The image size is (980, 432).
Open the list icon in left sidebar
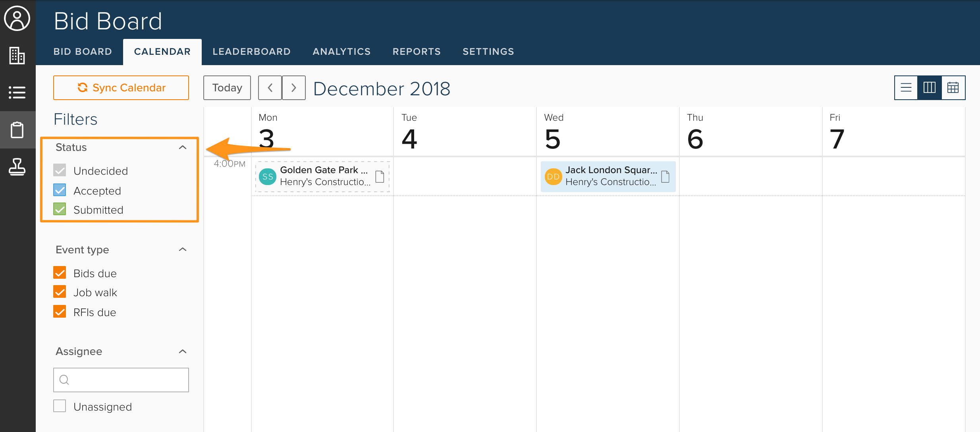pyautogui.click(x=17, y=93)
